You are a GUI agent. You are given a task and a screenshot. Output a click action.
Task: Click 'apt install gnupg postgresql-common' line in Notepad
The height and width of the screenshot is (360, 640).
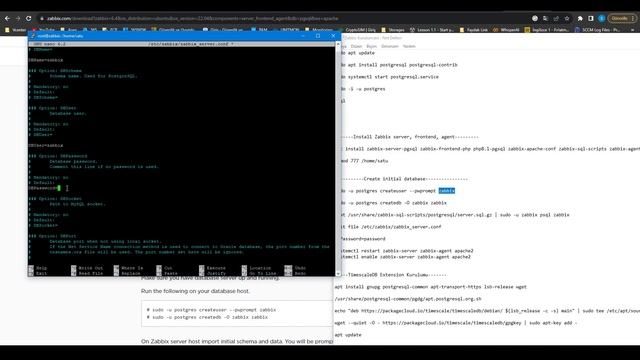pos(431,287)
